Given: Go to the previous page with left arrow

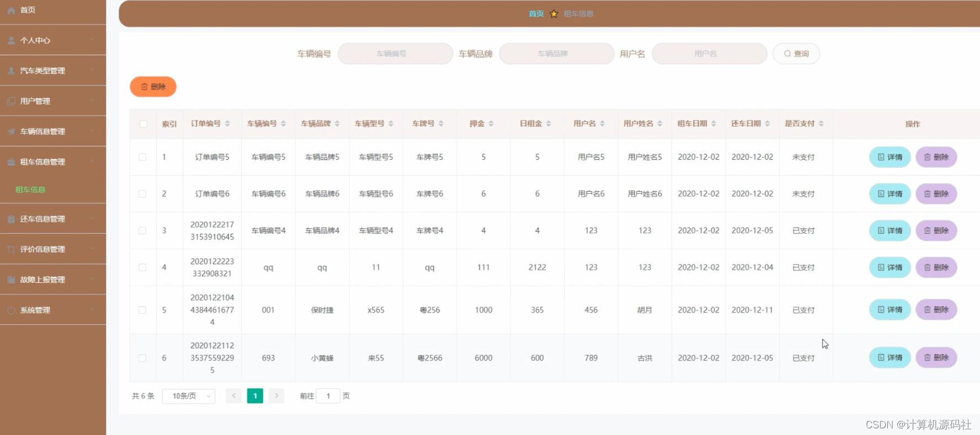Looking at the screenshot, I should click(234, 396).
